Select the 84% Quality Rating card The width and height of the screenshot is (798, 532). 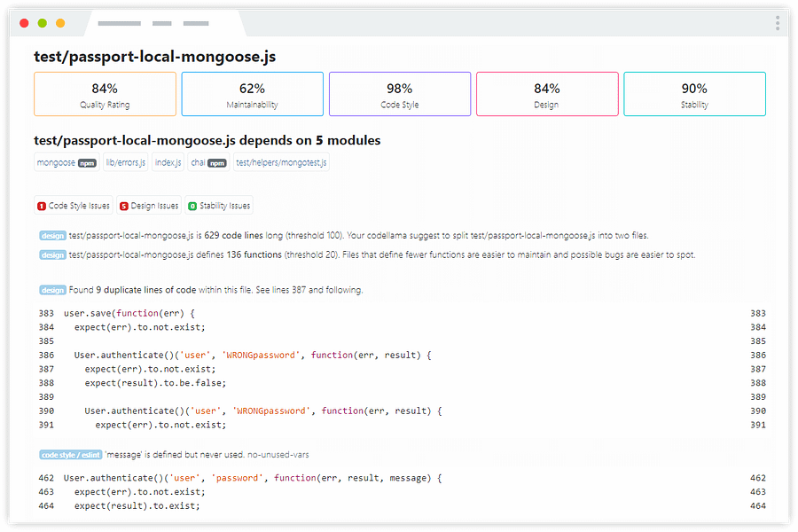point(105,94)
